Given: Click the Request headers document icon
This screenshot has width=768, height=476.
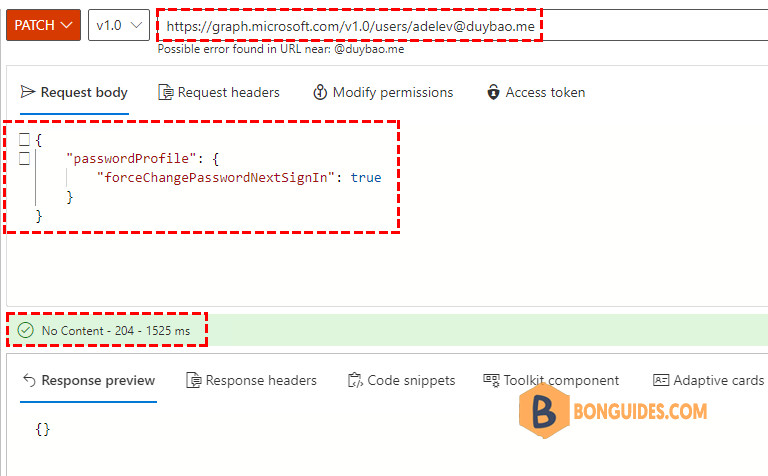Looking at the screenshot, I should pyautogui.click(x=166, y=92).
